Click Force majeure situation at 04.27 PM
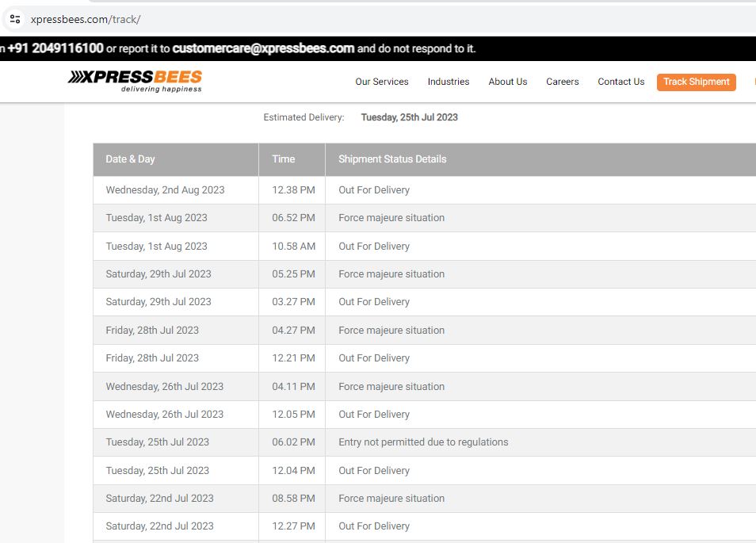The height and width of the screenshot is (543, 756). tap(391, 331)
